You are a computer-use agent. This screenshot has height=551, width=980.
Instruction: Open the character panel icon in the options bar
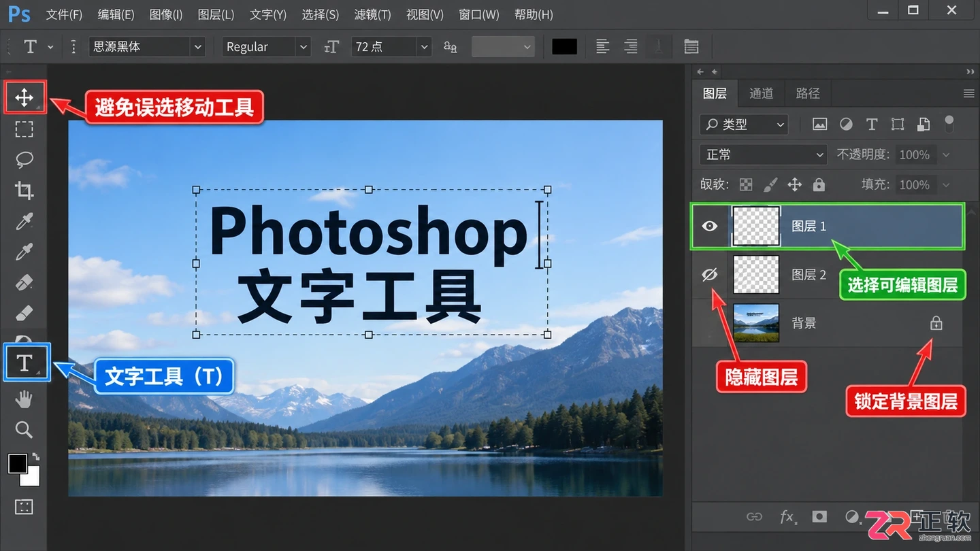(x=691, y=46)
